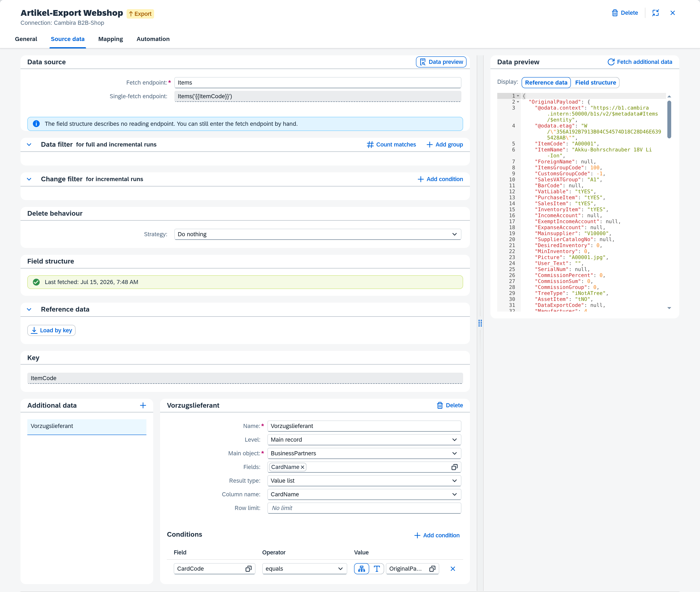Image resolution: width=700 pixels, height=592 pixels.
Task: Go to the Automation tab
Action: pyautogui.click(x=153, y=39)
